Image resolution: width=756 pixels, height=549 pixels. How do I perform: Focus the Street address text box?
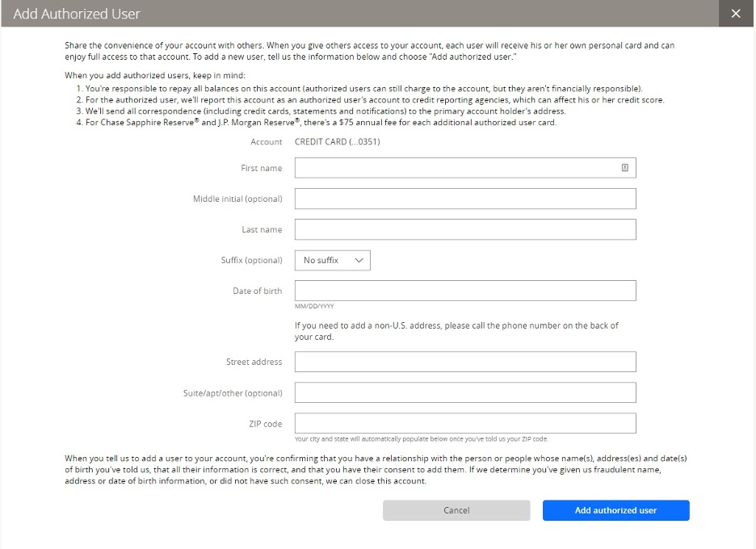coord(464,362)
